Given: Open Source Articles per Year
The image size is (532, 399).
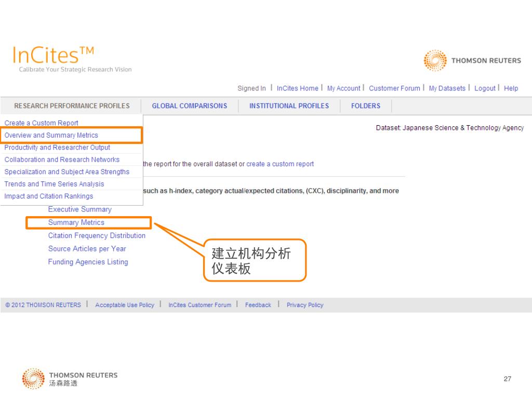Looking at the screenshot, I should [x=87, y=249].
